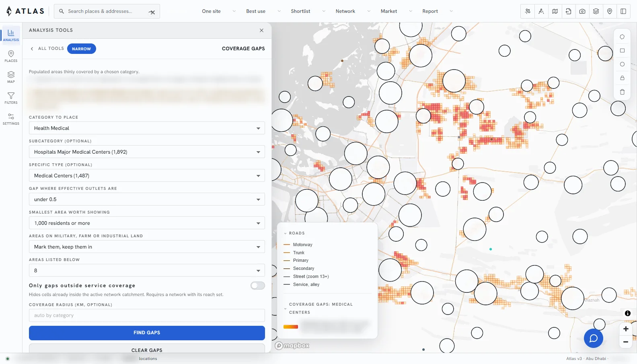Open the Places sidebar panel
This screenshot has width=637, height=364.
[x=11, y=56]
